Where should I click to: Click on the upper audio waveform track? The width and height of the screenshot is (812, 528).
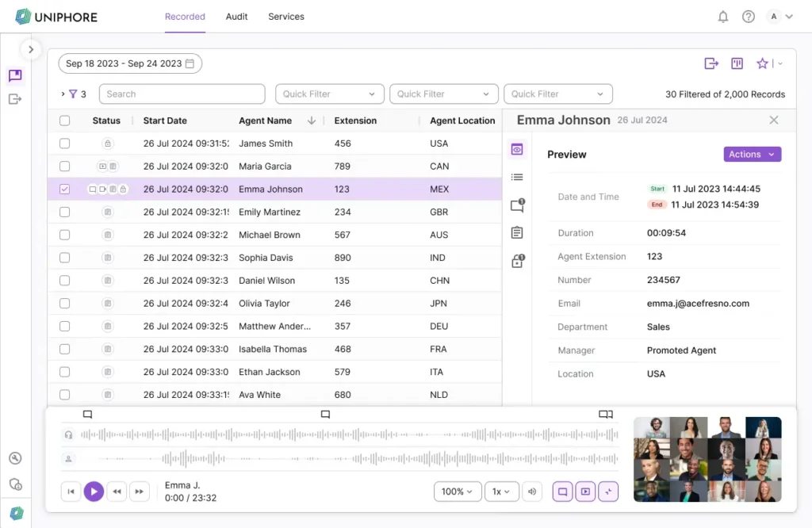(349, 435)
